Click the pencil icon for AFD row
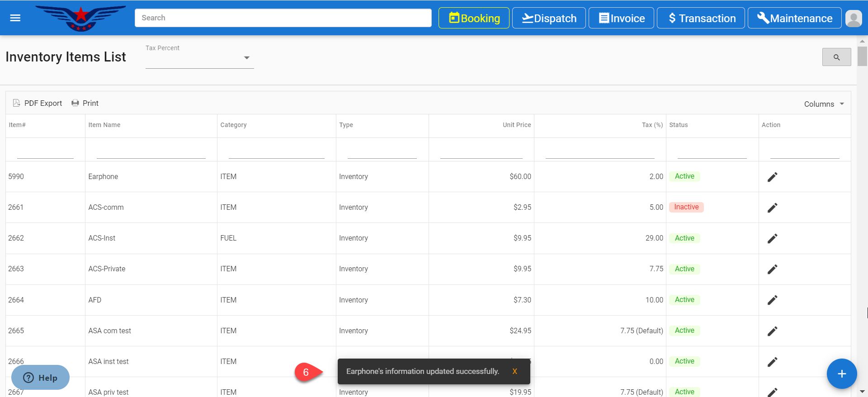The width and height of the screenshot is (868, 397). tap(772, 300)
